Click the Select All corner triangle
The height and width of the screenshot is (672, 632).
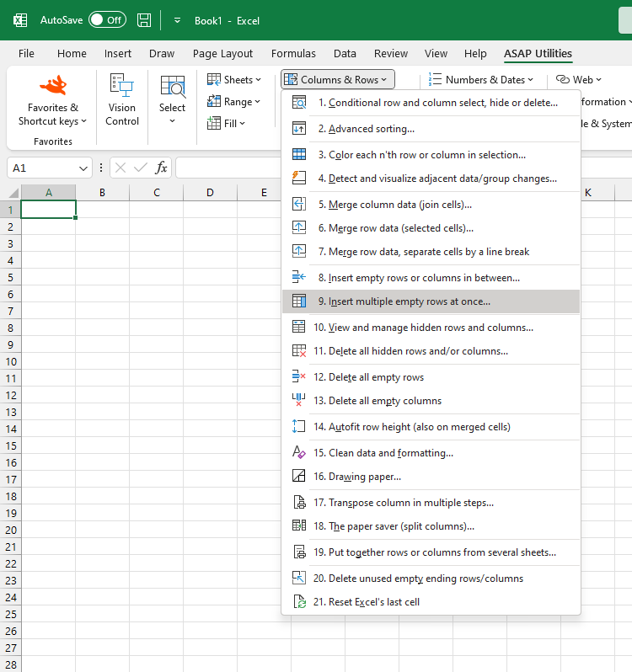[13, 193]
